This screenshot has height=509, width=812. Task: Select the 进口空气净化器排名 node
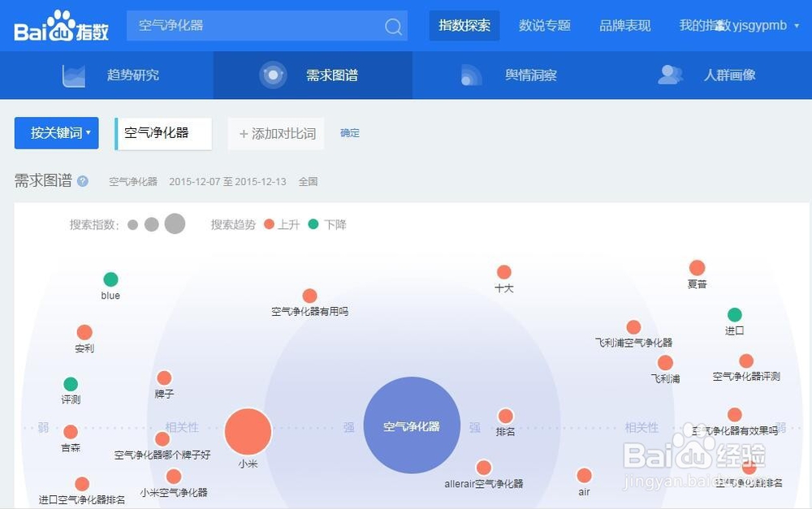[82, 484]
